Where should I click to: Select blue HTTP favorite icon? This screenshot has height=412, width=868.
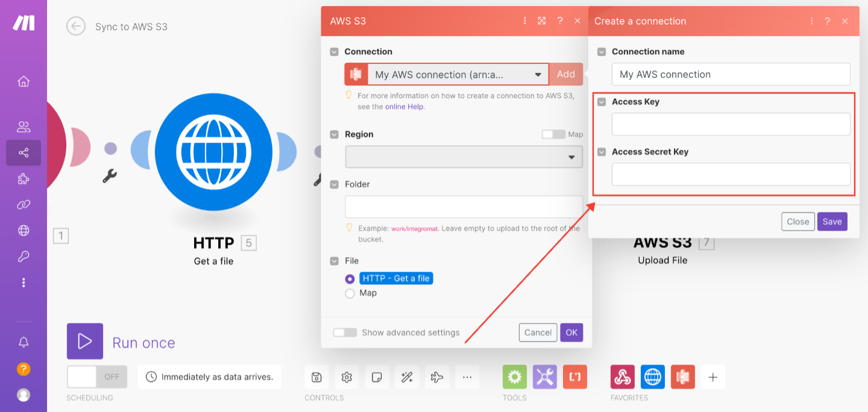[653, 377]
